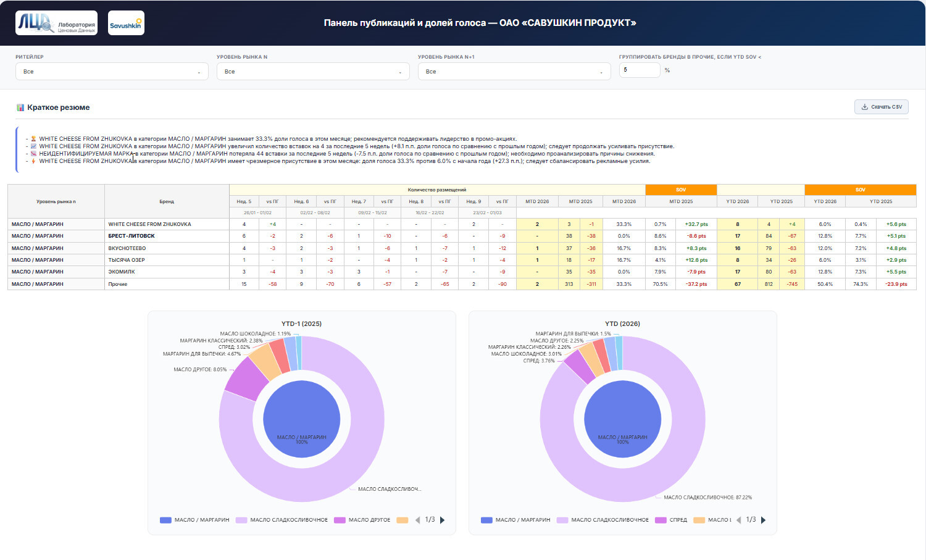
Task: Advance YTD 2026 legend to next page
Action: (x=764, y=520)
